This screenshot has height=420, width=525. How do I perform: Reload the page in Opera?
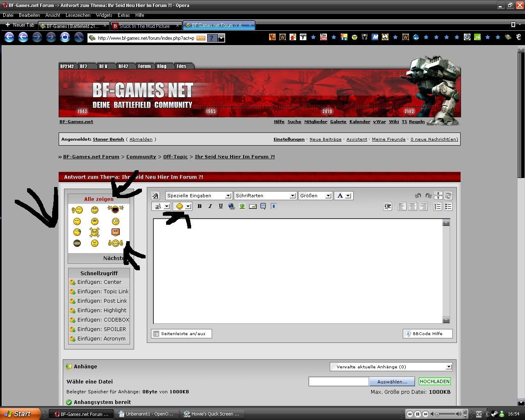pyautogui.click(x=65, y=37)
